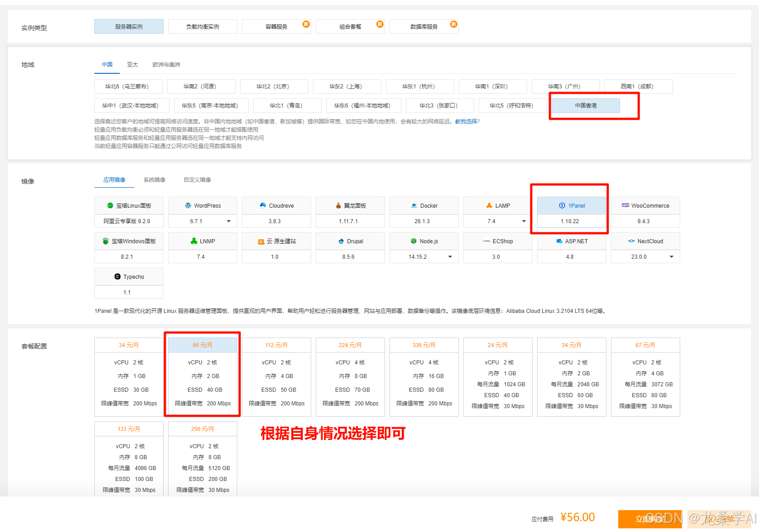Select the LNMP image icon
Image resolution: width=759 pixels, height=532 pixels.
tap(194, 241)
